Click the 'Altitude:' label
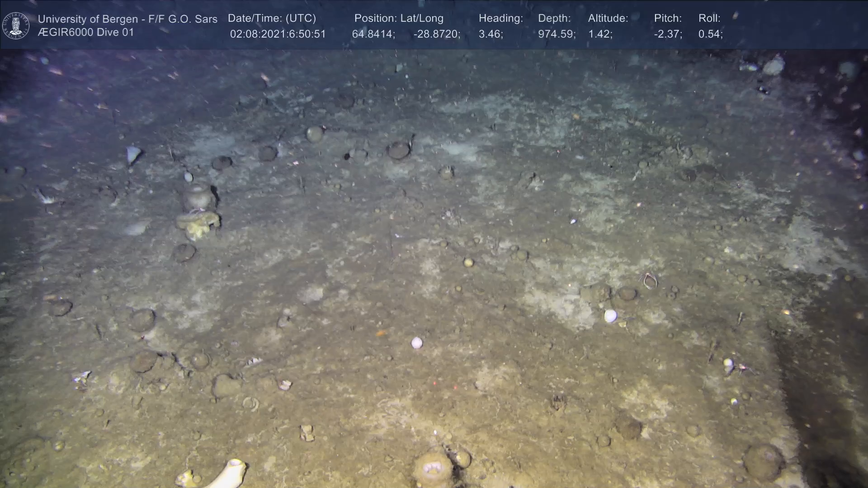This screenshot has height=488, width=868. (x=608, y=19)
